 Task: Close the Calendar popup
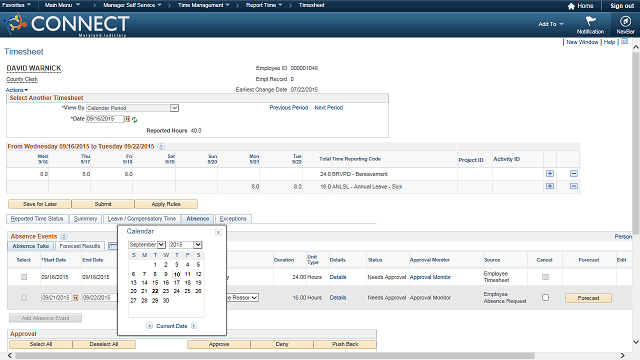point(218,232)
